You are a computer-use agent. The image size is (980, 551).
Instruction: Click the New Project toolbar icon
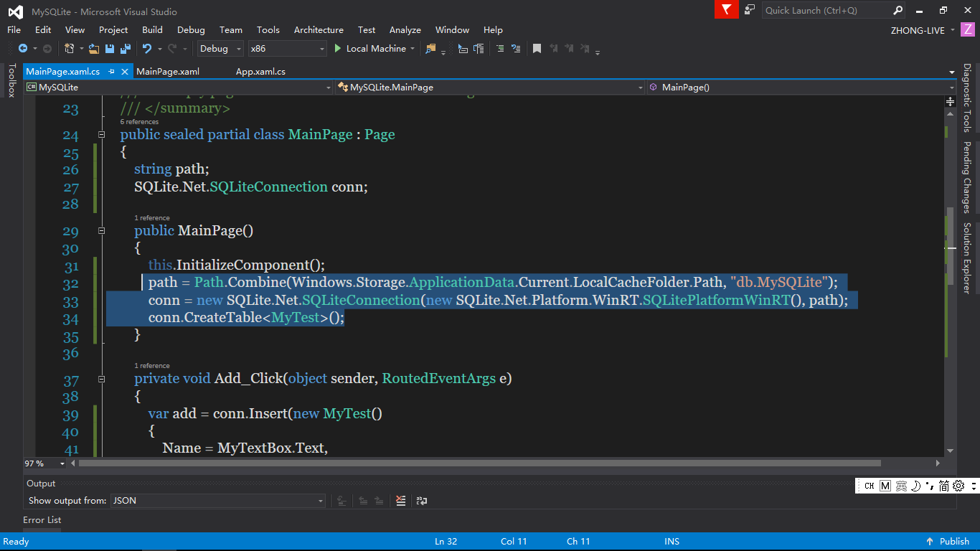point(69,49)
